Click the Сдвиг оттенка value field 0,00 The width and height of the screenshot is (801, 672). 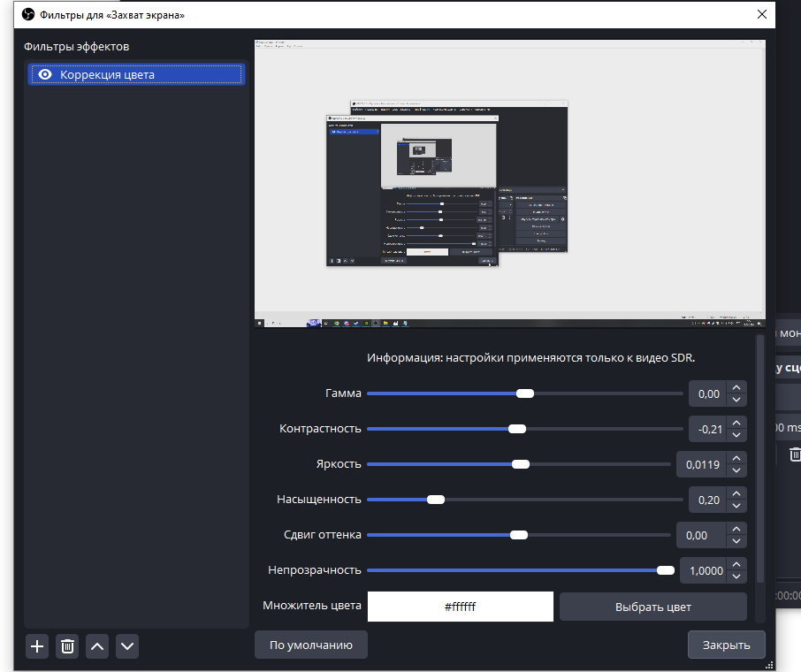(702, 536)
